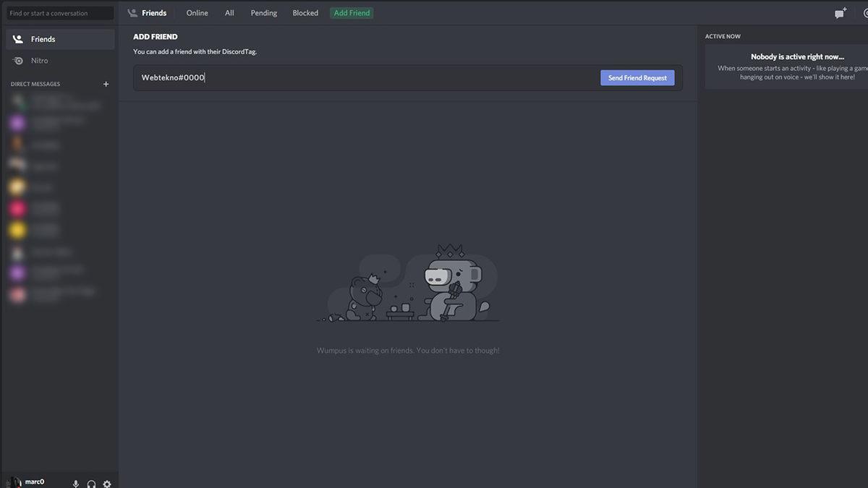Mute your microphone
Screen dimensions: 868x488
coord(75,483)
